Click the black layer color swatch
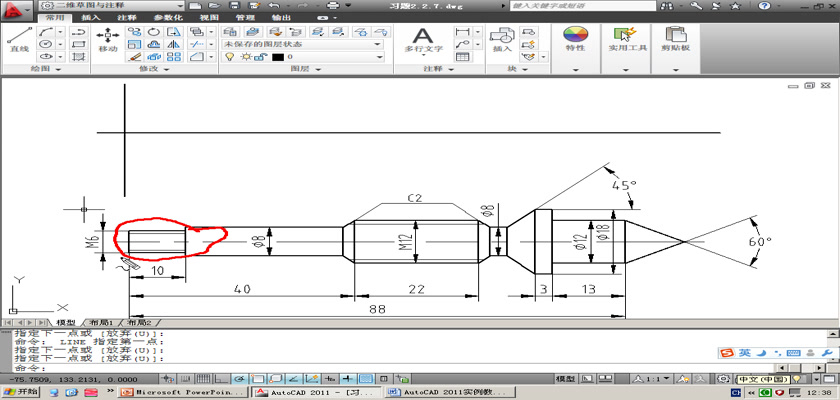The image size is (840, 400). (278, 57)
